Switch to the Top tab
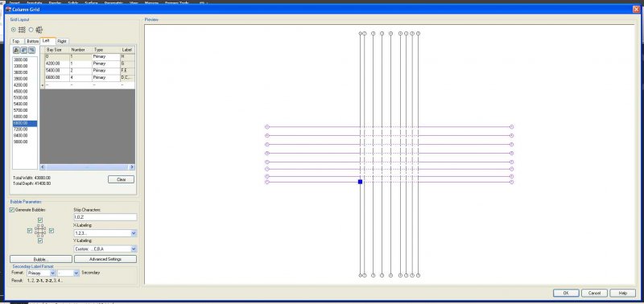This screenshot has height=304, width=644. coord(16,41)
